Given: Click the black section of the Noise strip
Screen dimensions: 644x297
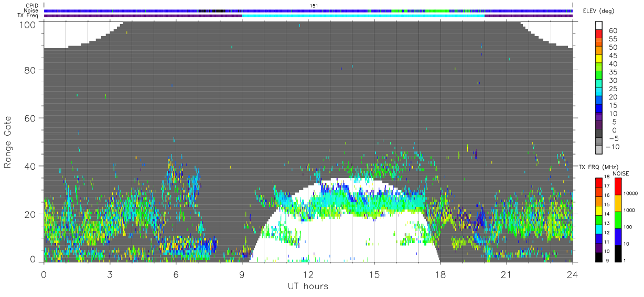Looking at the screenshot, I should 213,10.
